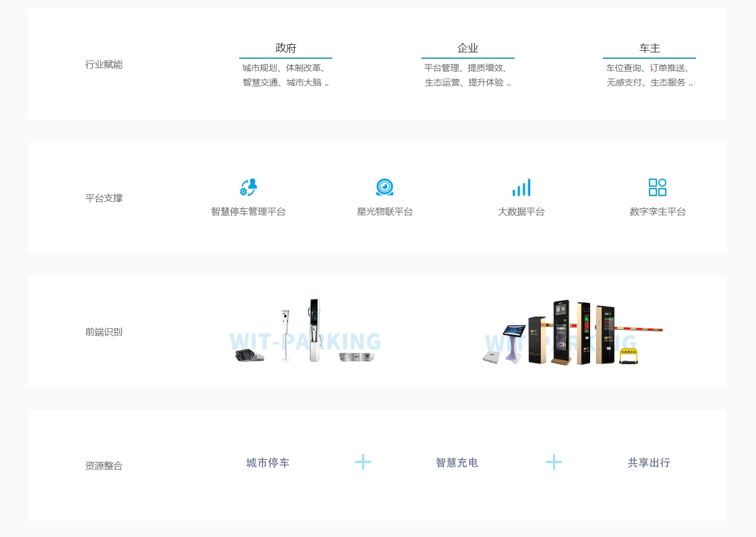Click the 星光物联平台 camera icon
Screen dimensions: 756x537
[385, 187]
